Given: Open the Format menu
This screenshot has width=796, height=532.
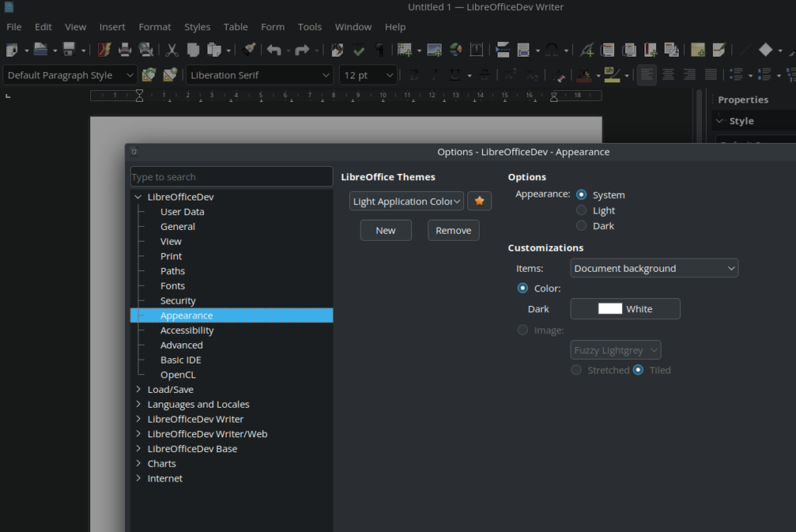Looking at the screenshot, I should (154, 26).
